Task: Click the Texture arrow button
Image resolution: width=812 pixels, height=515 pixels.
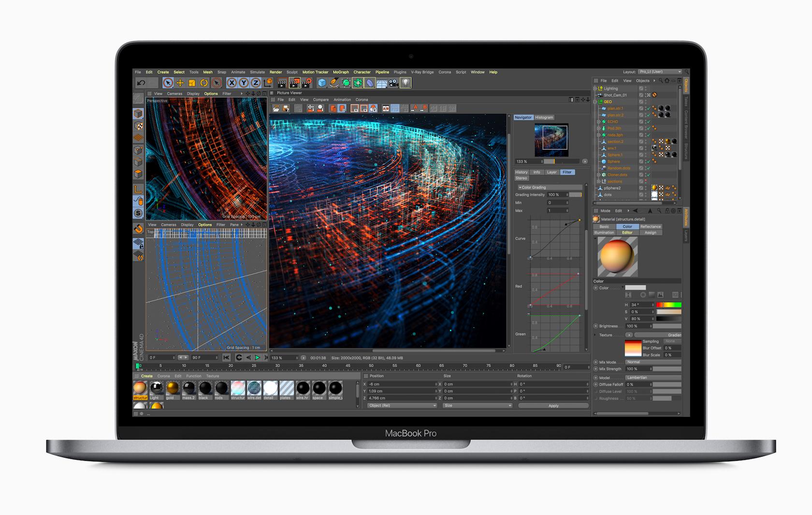Action: point(629,335)
